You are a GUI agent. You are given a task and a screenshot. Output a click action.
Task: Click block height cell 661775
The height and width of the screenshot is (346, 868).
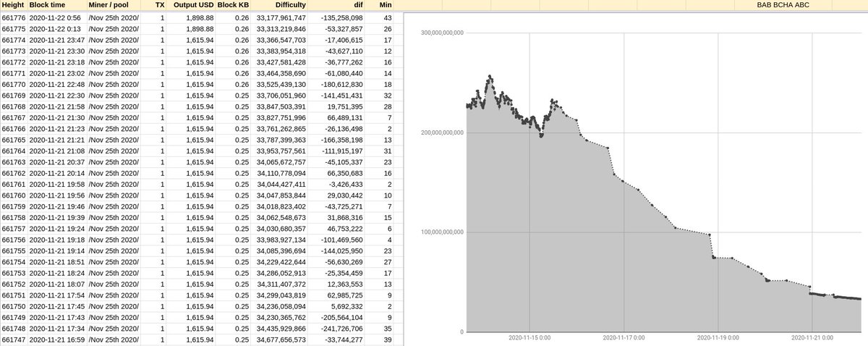(x=14, y=28)
